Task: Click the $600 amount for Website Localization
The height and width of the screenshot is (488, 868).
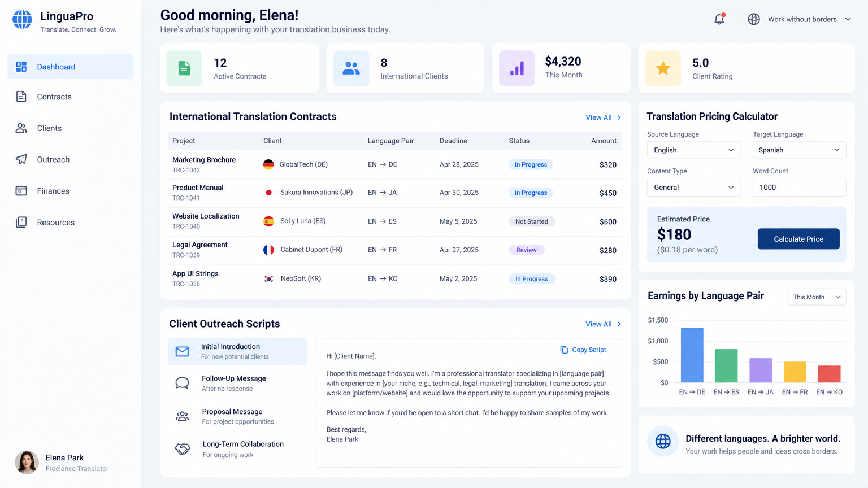Action: [608, 222]
